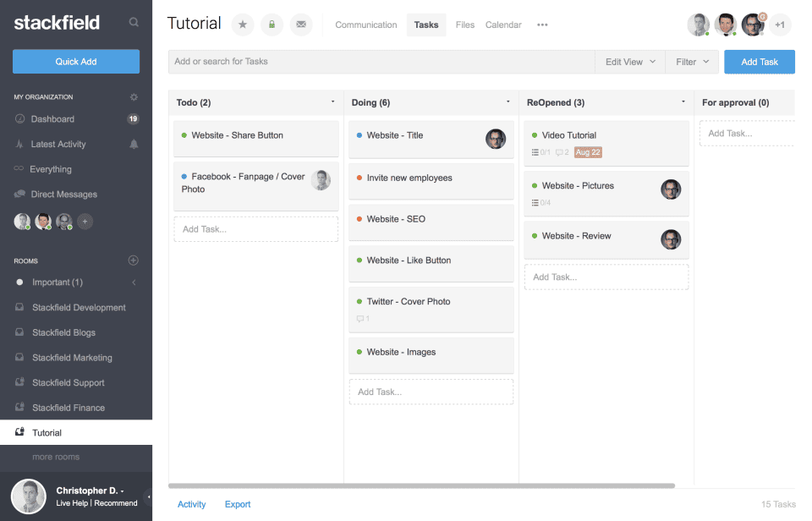This screenshot has height=521, width=812.
Task: Click the green status dot on Website - Share Button
Action: pyautogui.click(x=184, y=135)
